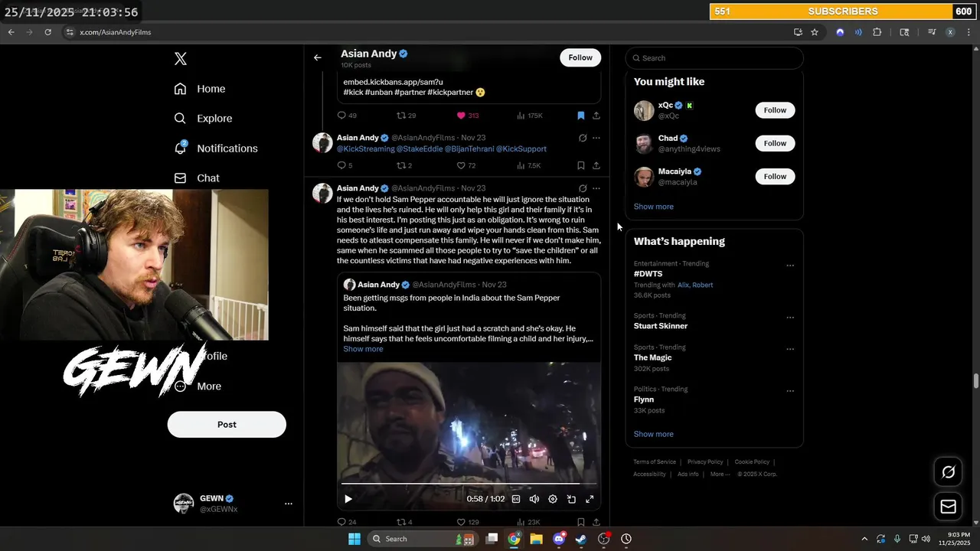The height and width of the screenshot is (551, 980).
Task: Follow Asian Andy from profile header
Action: [580, 57]
